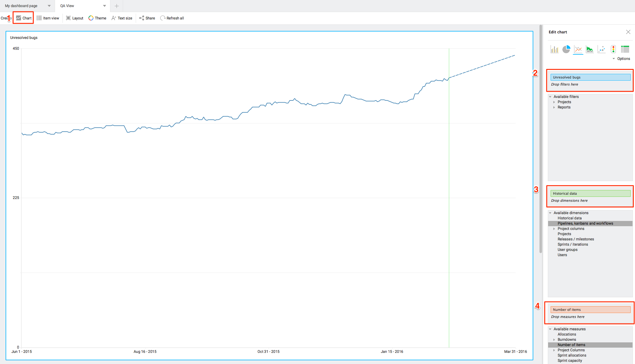Switch to the QA View tab
Viewport: 635px width, 364px height.
coord(67,6)
